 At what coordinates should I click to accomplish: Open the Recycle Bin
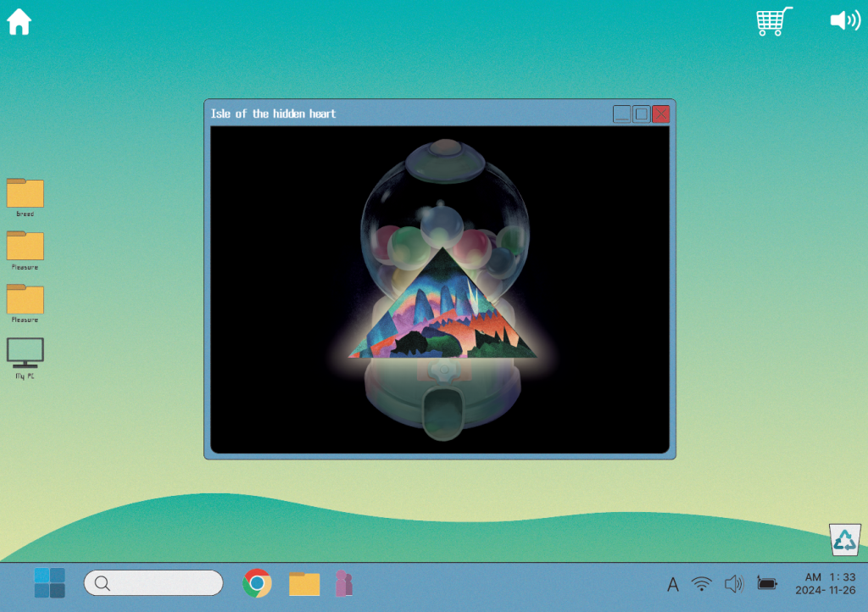844,540
